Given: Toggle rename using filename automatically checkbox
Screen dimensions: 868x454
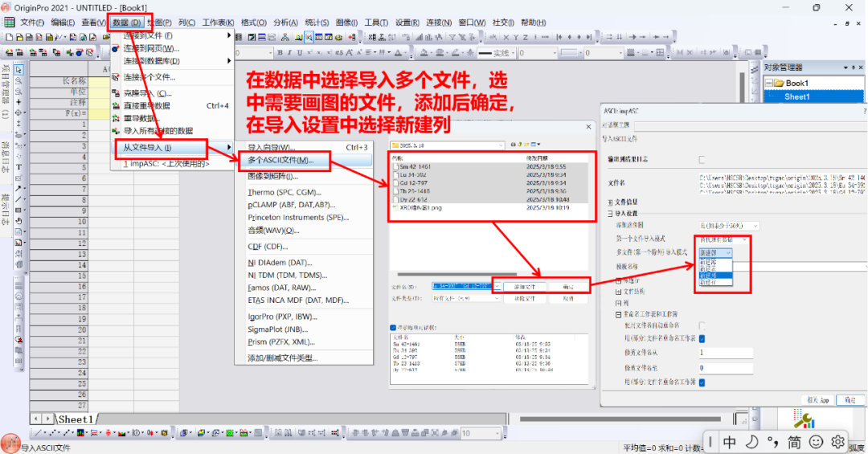Looking at the screenshot, I should (702, 325).
